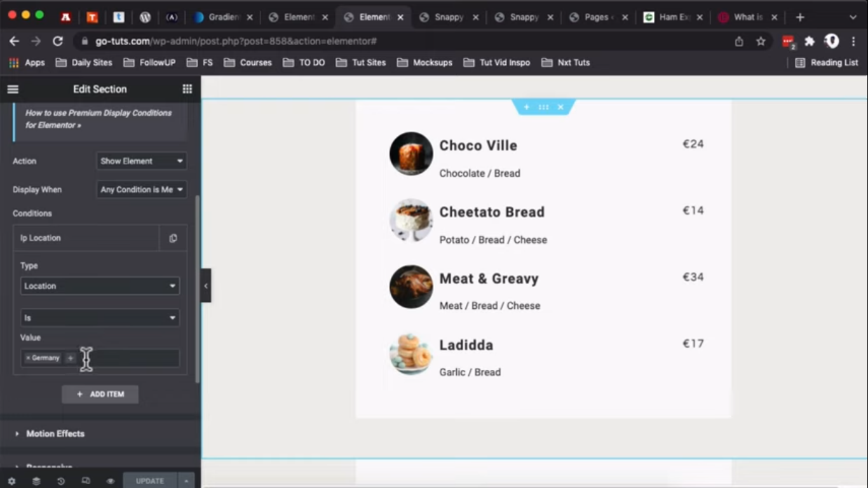Open Elementor page settings gear

tap(11, 481)
